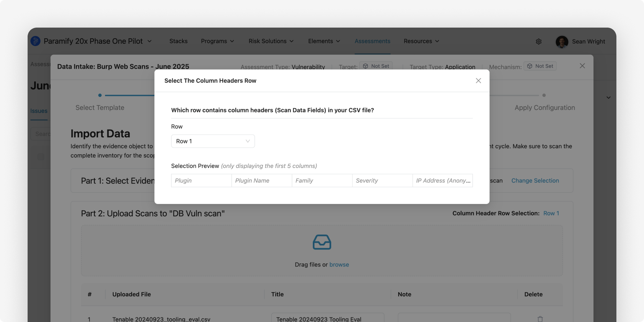
Task: Open the Assessments tab
Action: pyautogui.click(x=373, y=41)
